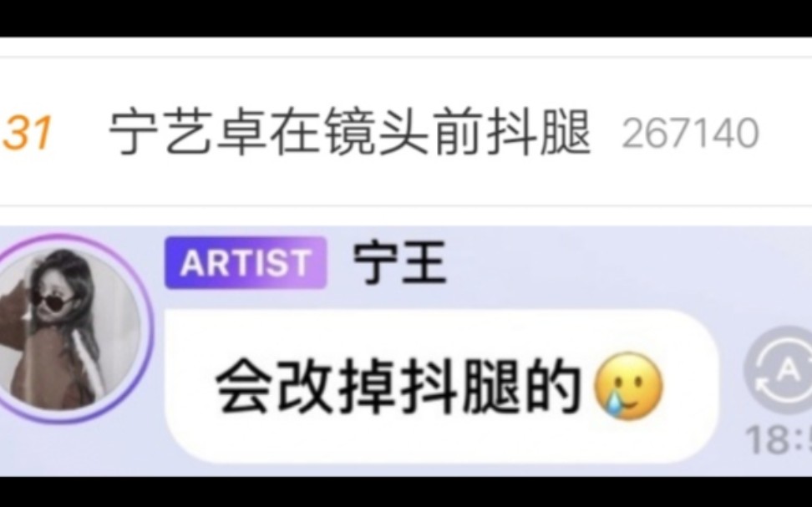Viewport: 812px width, 507px height.
Task: Click the white strip above the trending row
Action: point(406,47)
